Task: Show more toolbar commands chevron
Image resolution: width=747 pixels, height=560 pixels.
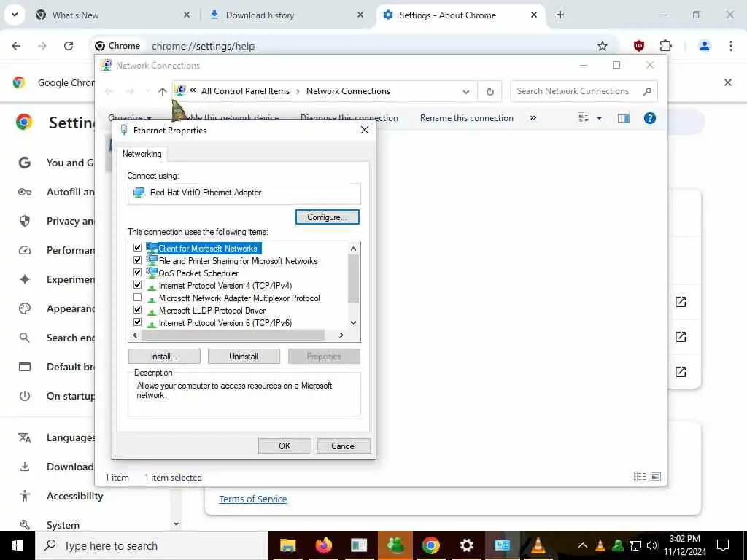Action: (x=533, y=118)
